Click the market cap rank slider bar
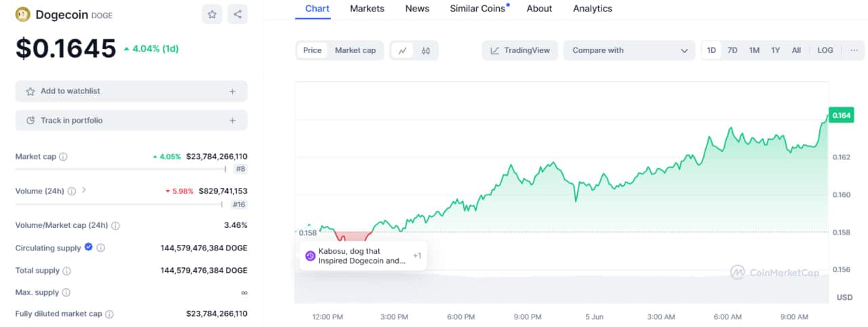The image size is (868, 327). [x=121, y=169]
